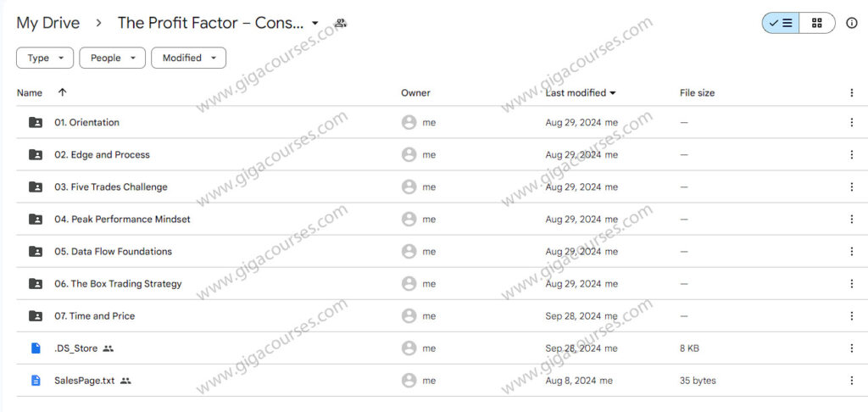Switch to list layout view
This screenshot has width=868, height=412.
(781, 23)
